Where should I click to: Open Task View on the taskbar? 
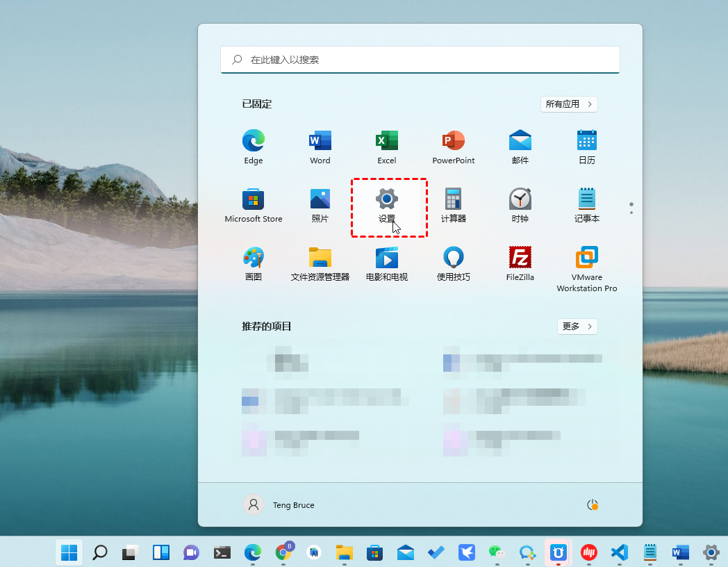(x=131, y=552)
